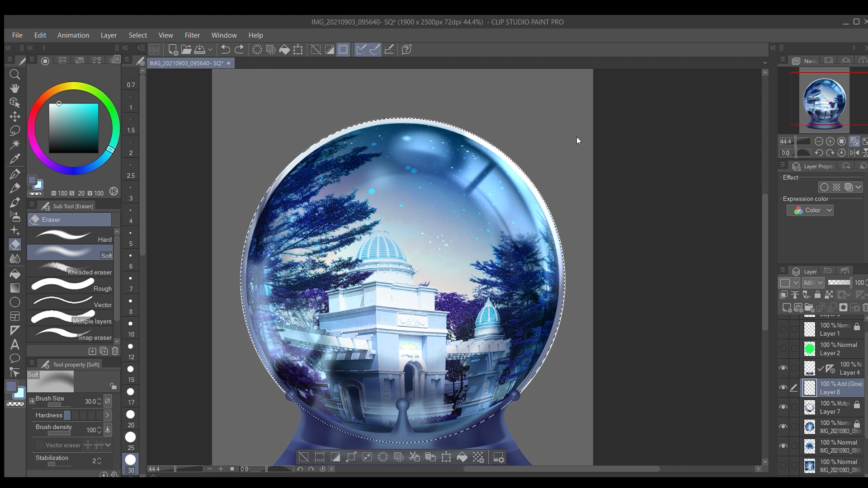
Task: Click the Undo icon in the top toolbar
Action: pos(226,50)
